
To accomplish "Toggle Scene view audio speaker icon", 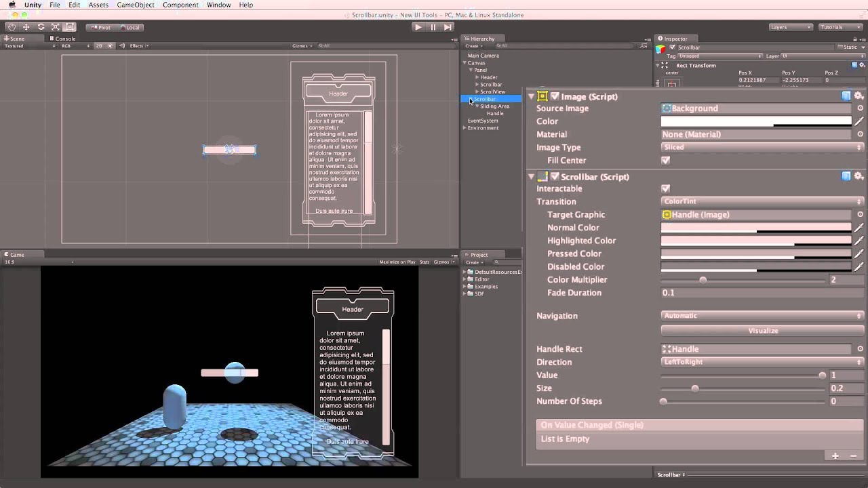I will (122, 46).
